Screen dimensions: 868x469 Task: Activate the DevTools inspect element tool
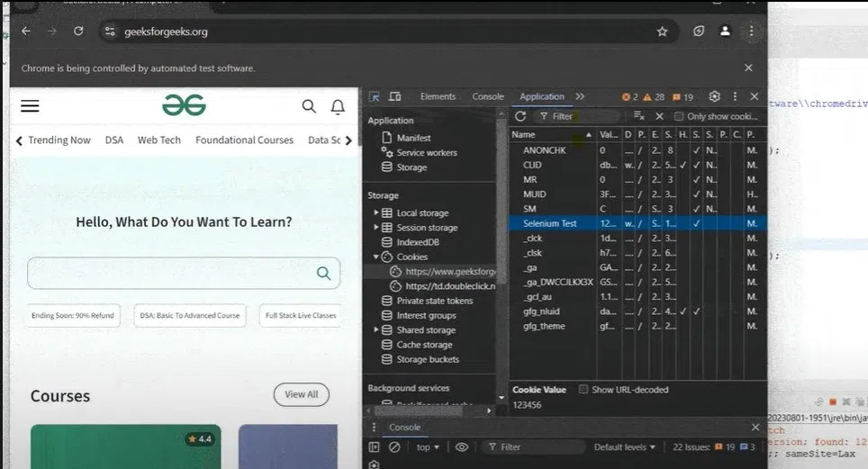[375, 97]
